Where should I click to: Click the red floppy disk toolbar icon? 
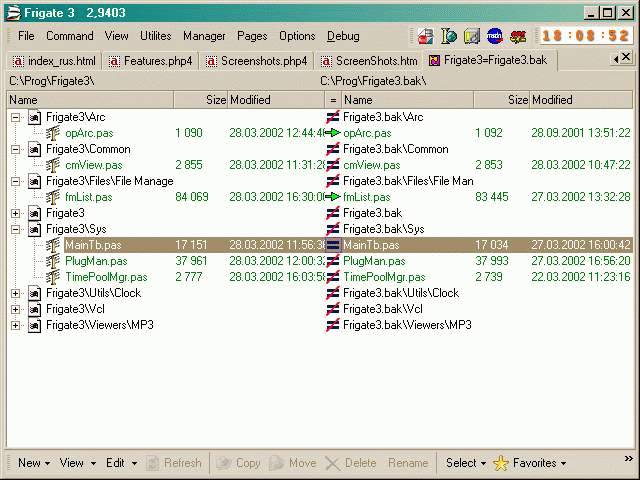(x=425, y=36)
